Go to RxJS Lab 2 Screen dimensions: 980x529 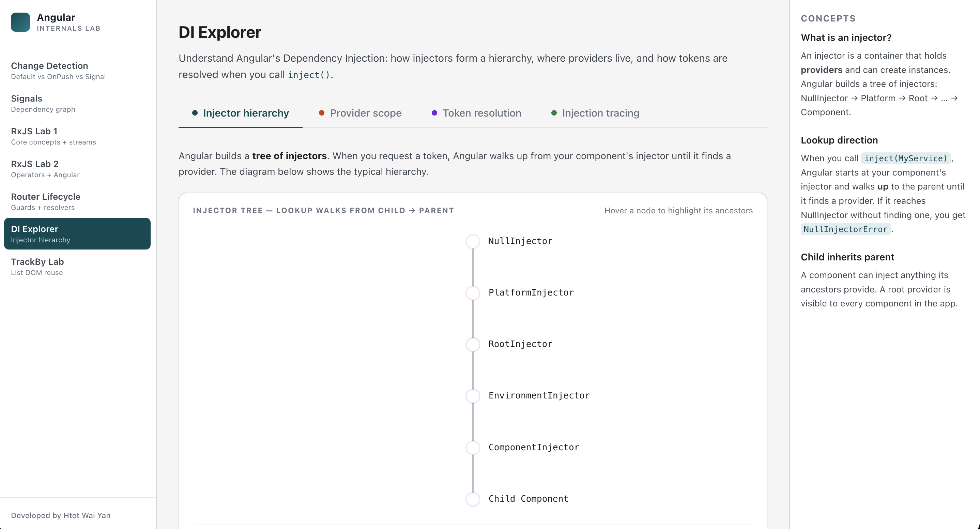[x=77, y=169]
